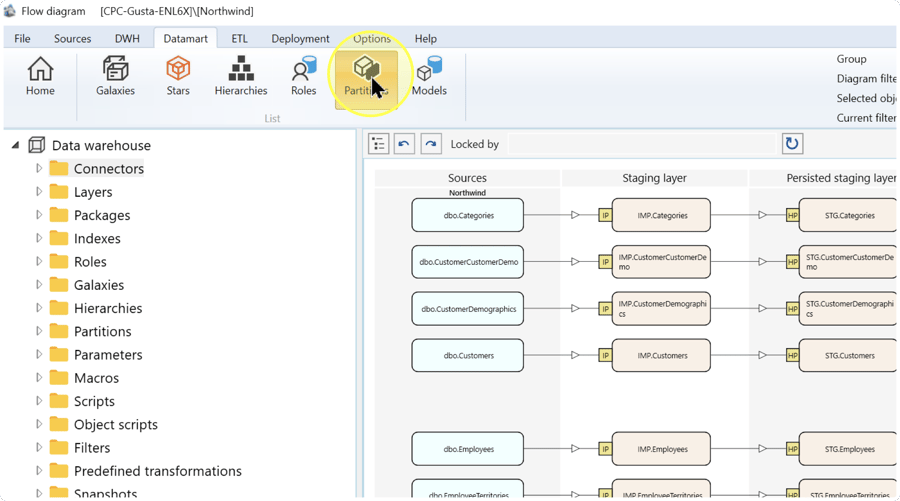The width and height of the screenshot is (900, 501).
Task: Expand the Indexes folder
Action: coord(39,238)
